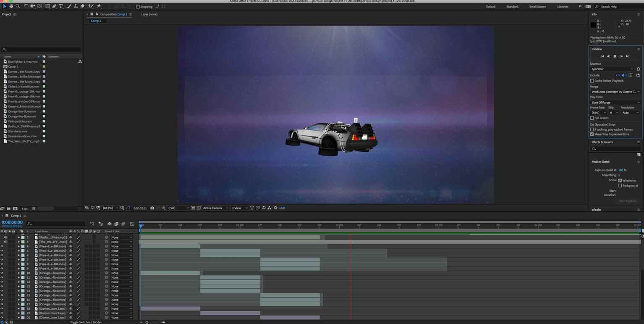The width and height of the screenshot is (644, 324).
Task: Select the Eraser tool
Action: (x=82, y=6)
